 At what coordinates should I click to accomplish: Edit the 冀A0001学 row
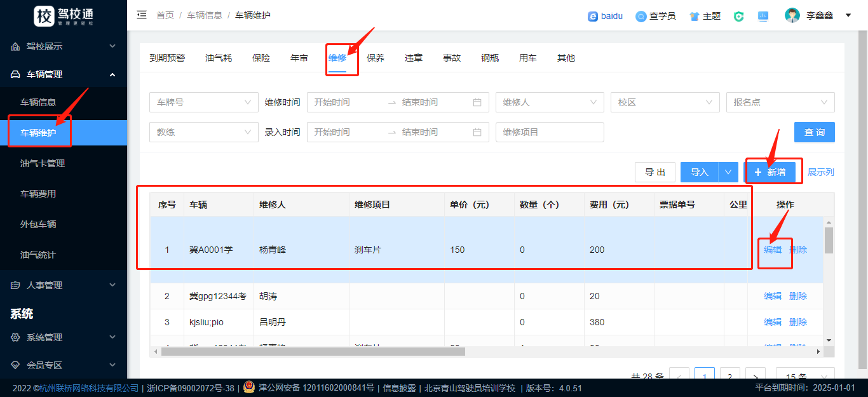point(773,250)
